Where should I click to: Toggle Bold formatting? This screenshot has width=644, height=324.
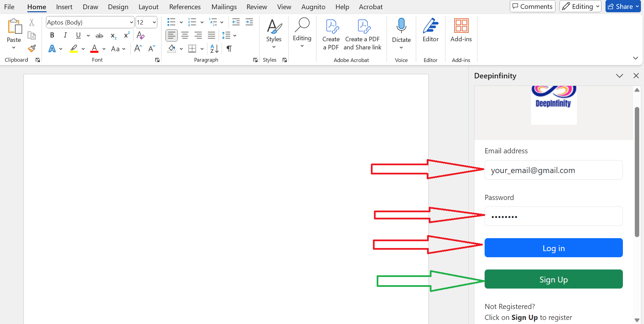coord(52,35)
